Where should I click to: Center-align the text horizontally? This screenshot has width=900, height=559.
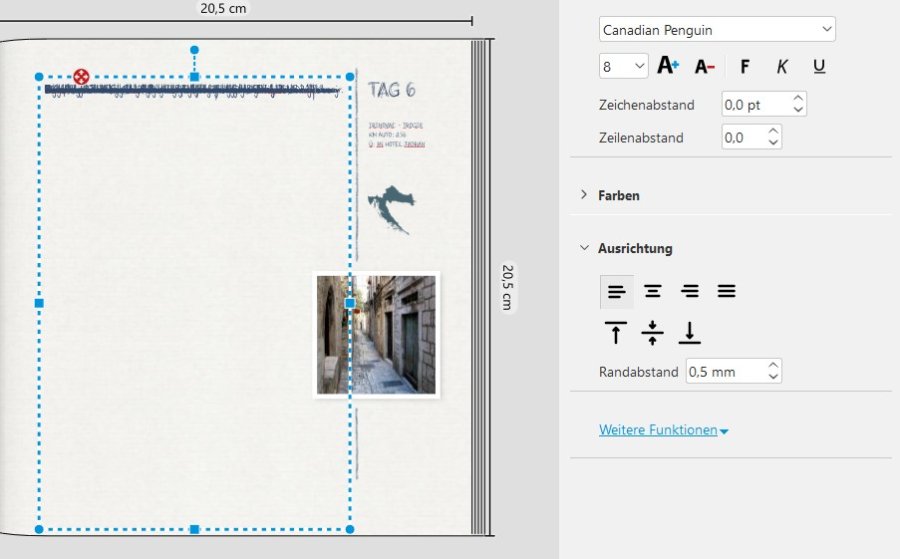pyautogui.click(x=652, y=292)
